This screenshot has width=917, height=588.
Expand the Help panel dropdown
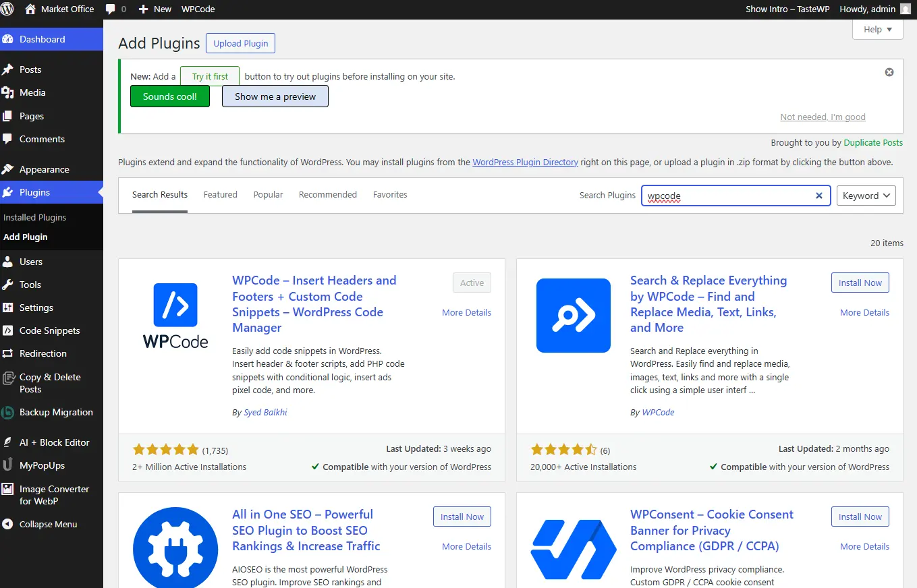coord(878,30)
